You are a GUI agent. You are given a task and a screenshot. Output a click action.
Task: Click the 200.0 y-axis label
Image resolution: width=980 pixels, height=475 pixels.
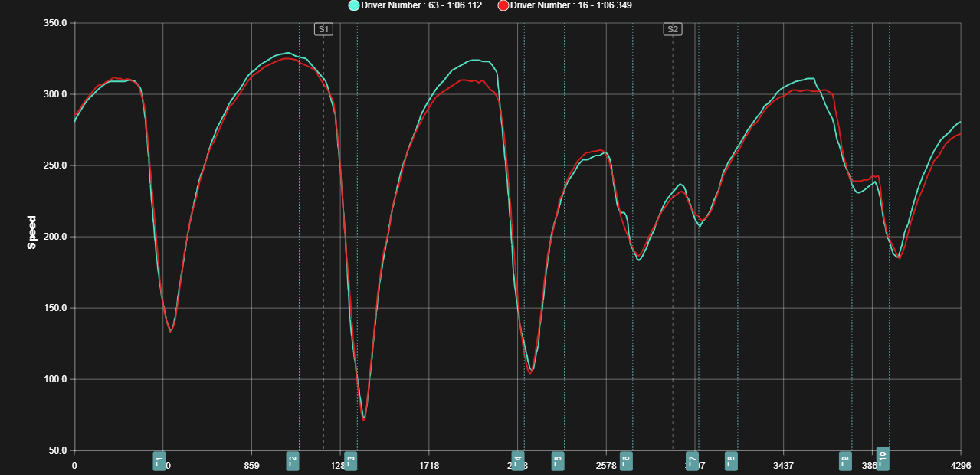(x=55, y=237)
